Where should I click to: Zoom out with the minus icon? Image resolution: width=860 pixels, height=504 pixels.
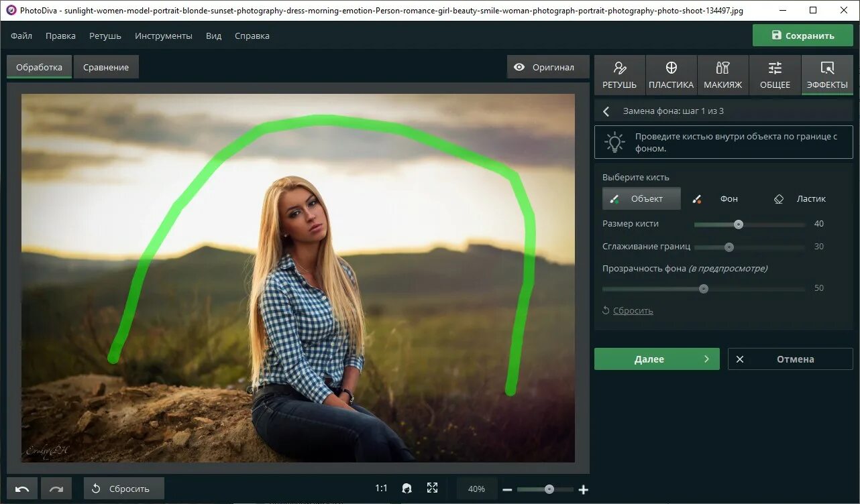pyautogui.click(x=507, y=490)
